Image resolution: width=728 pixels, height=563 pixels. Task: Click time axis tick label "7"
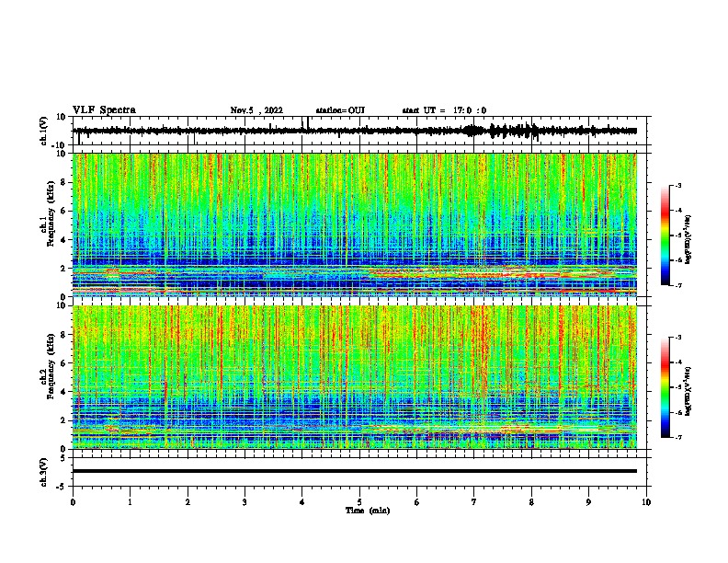pyautogui.click(x=474, y=502)
